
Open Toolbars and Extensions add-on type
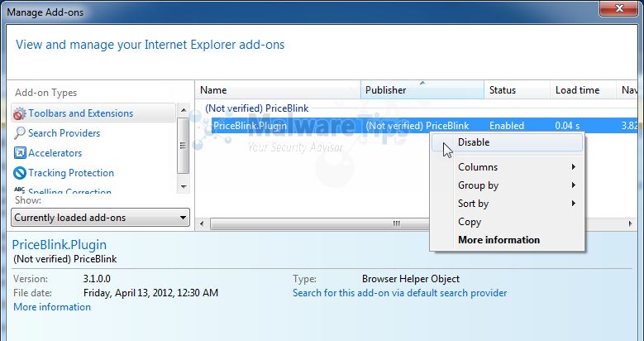93,113
